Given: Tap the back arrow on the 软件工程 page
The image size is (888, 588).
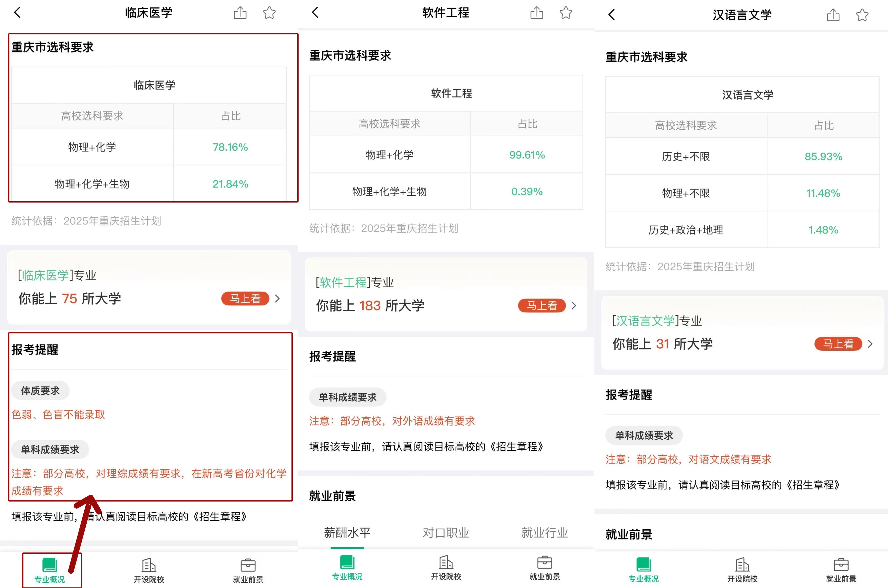Looking at the screenshot, I should point(315,12).
